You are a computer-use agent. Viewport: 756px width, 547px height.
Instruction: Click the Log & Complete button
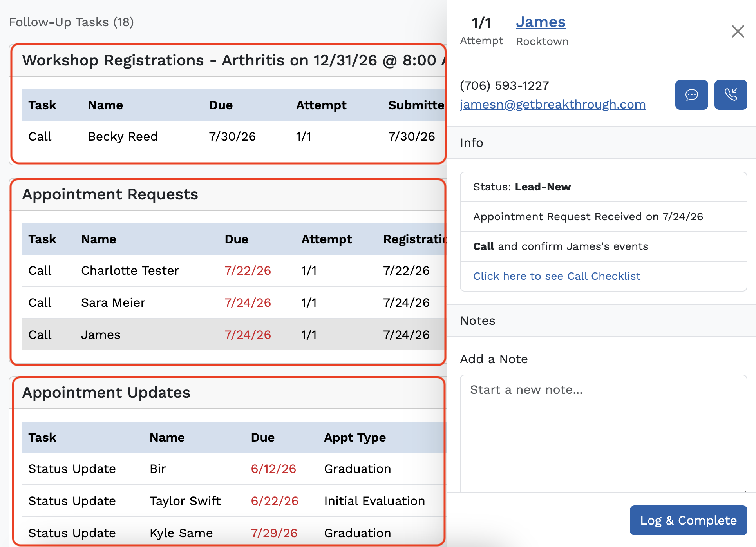pos(688,520)
